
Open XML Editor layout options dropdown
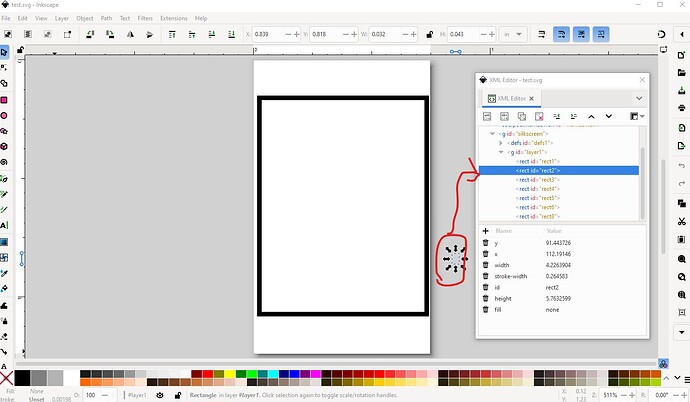pos(637,117)
